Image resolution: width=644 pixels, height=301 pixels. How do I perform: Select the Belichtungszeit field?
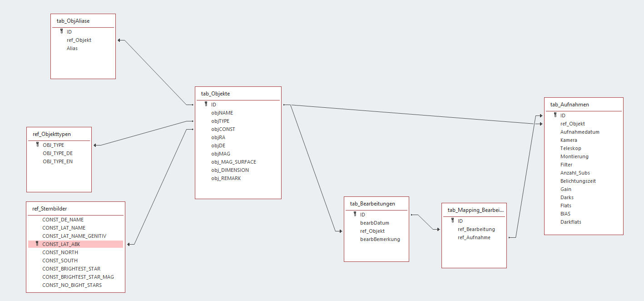coord(578,181)
